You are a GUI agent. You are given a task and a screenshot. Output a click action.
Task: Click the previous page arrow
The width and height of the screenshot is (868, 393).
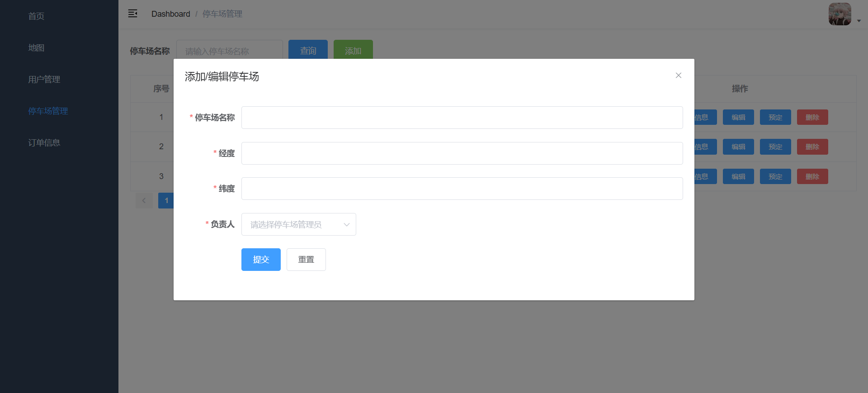144,200
